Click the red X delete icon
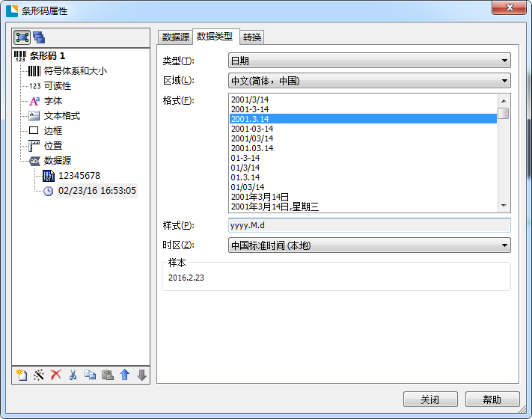The width and height of the screenshot is (532, 419). [56, 374]
